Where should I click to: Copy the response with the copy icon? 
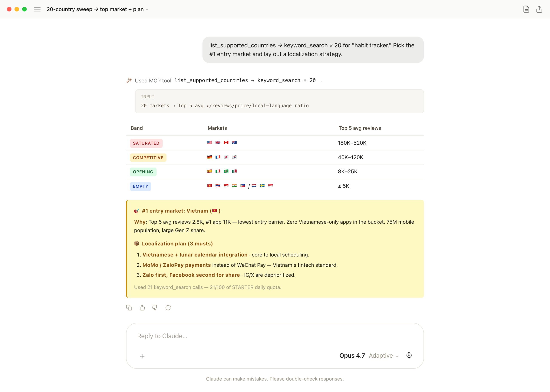point(129,307)
